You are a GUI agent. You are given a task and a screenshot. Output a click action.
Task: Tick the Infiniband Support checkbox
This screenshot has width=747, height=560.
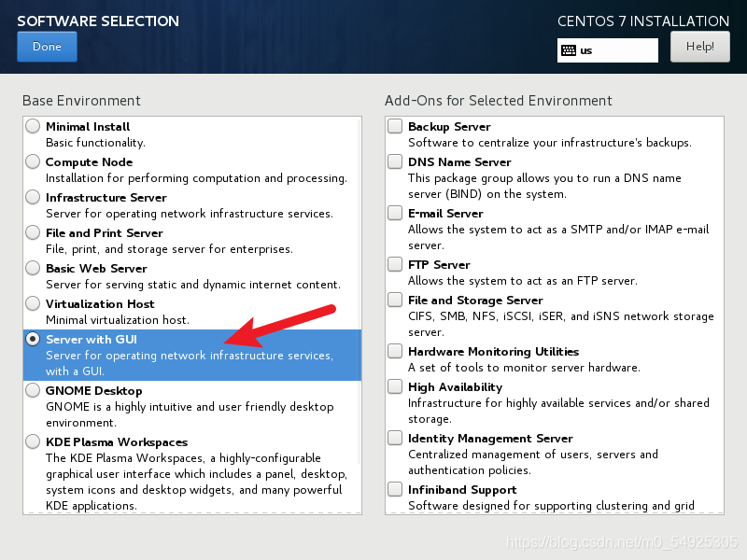coord(395,489)
